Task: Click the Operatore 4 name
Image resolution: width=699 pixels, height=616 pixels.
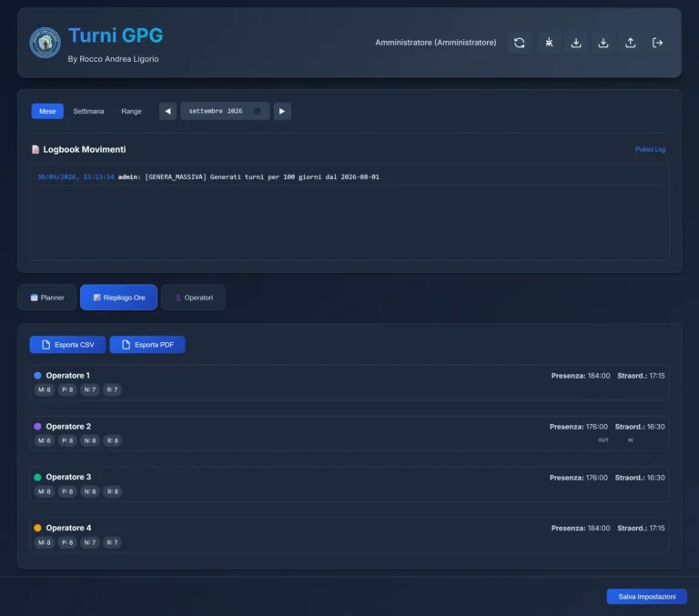Action: pyautogui.click(x=68, y=528)
